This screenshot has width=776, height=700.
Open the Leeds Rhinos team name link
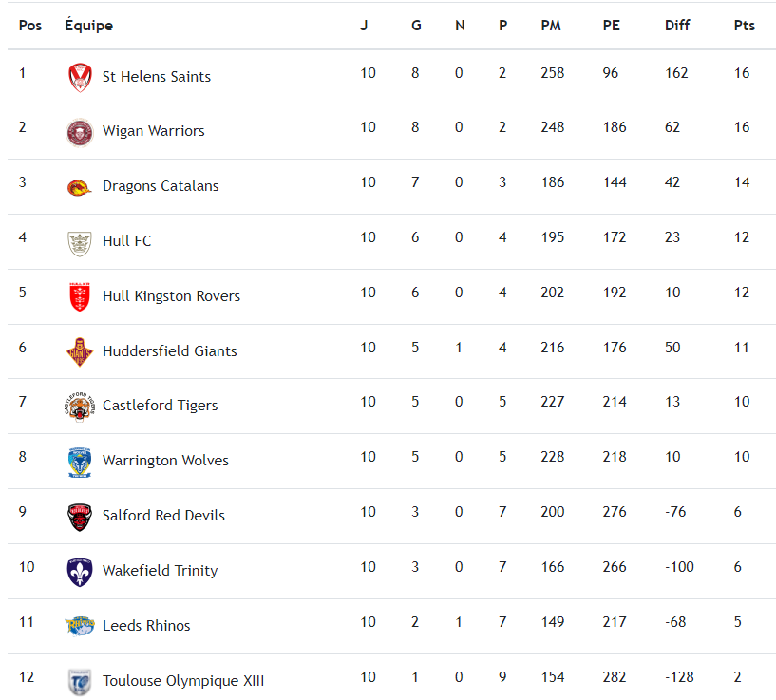(146, 626)
